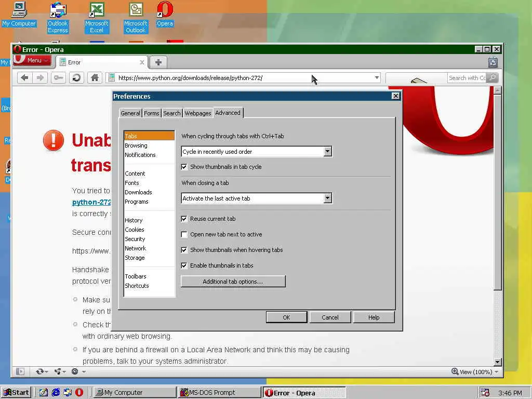Click Cancel in Preferences dialog
532x399 pixels.
click(330, 317)
